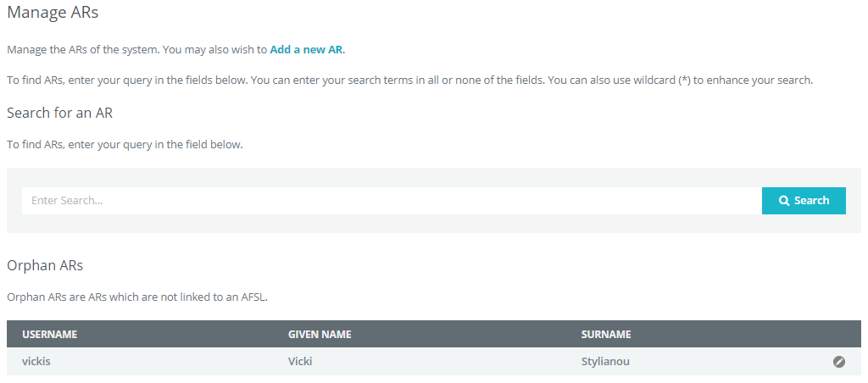868x383 pixels.
Task: Click the given name Vicki cell
Action: [300, 362]
